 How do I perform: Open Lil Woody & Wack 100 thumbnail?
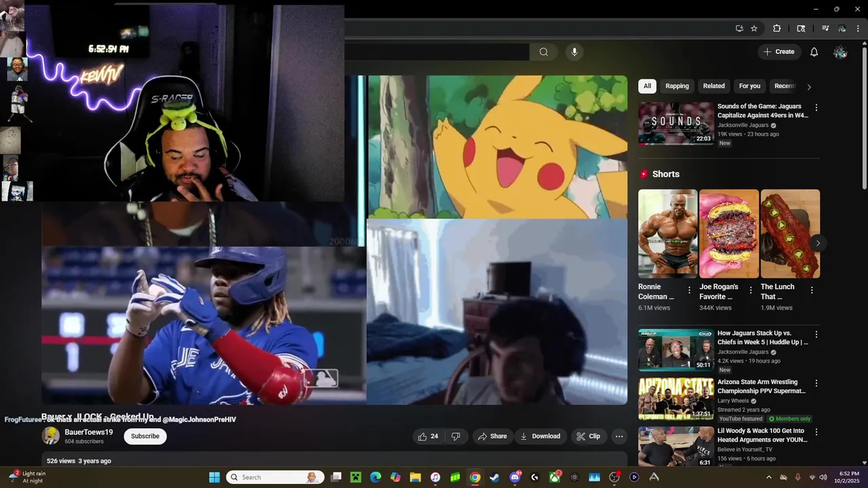point(676,447)
